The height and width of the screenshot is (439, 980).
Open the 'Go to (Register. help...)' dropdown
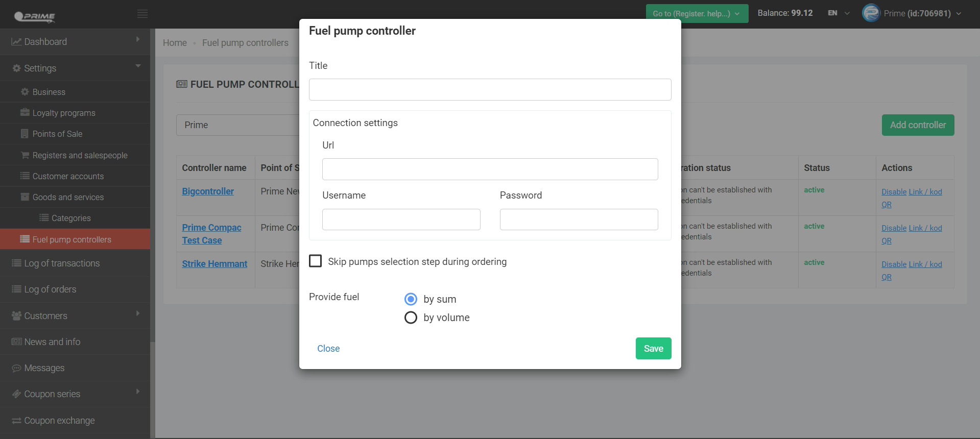pyautogui.click(x=697, y=14)
